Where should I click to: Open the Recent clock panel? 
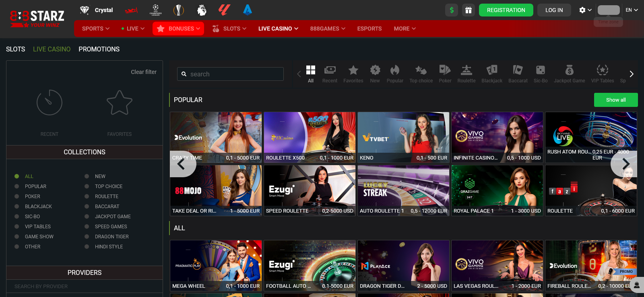[50, 113]
